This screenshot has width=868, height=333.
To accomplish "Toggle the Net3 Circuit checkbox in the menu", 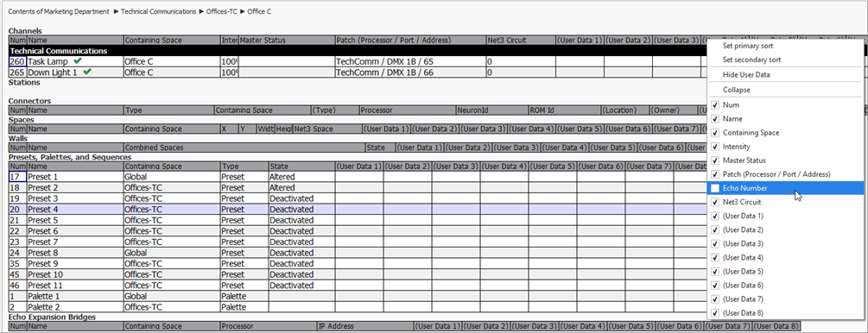I will click(715, 202).
